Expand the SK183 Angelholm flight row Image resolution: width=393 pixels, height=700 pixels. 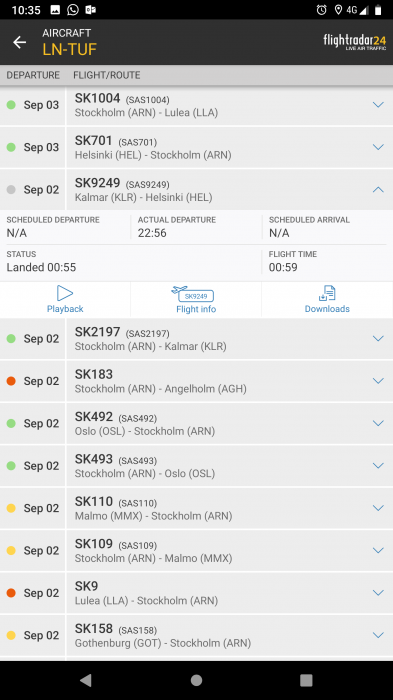point(378,381)
